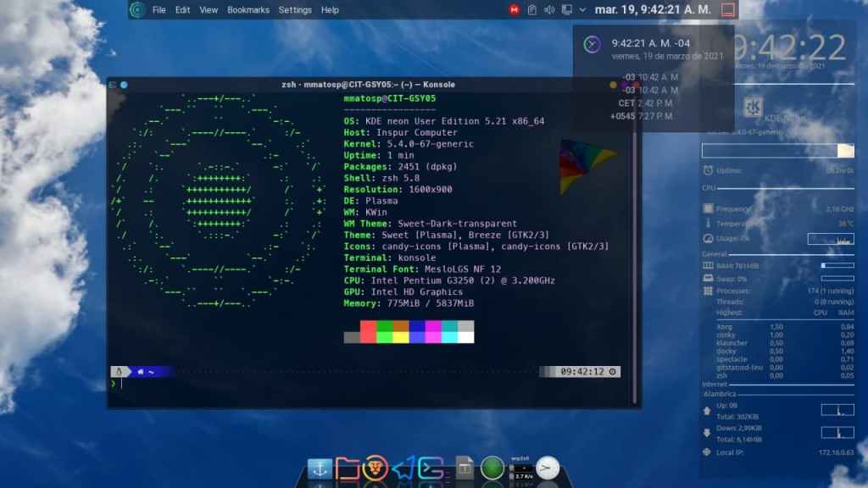The width and height of the screenshot is (868, 488).
Task: Click the network display tray icon
Action: [565, 10]
